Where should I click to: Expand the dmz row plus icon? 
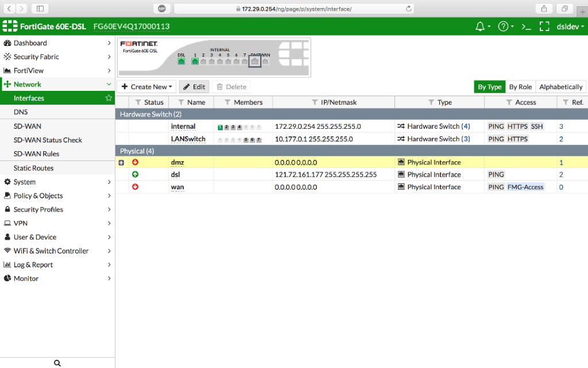[121, 163]
